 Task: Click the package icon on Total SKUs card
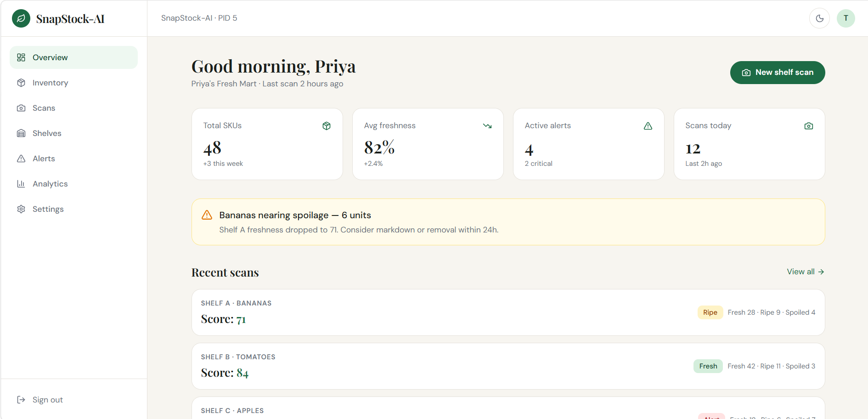point(327,126)
